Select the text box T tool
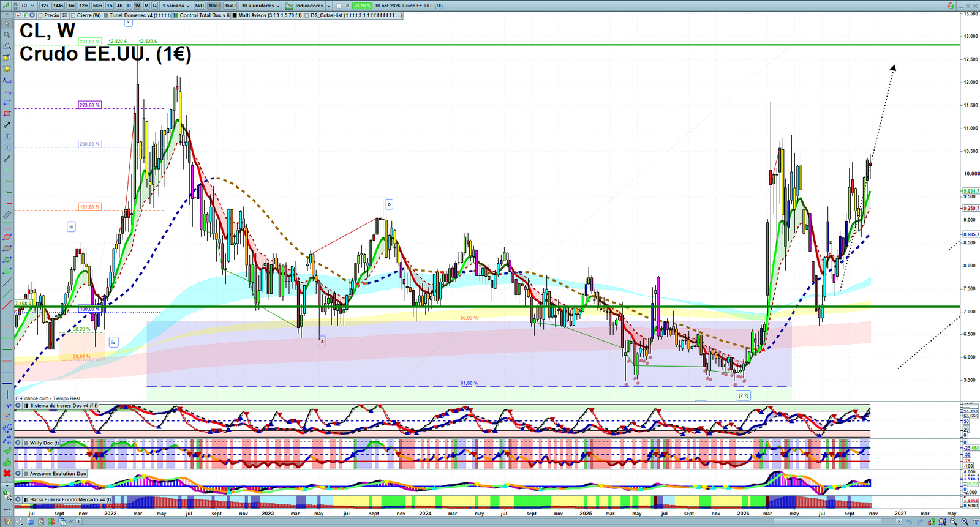This screenshot has width=980, height=527. point(7,136)
